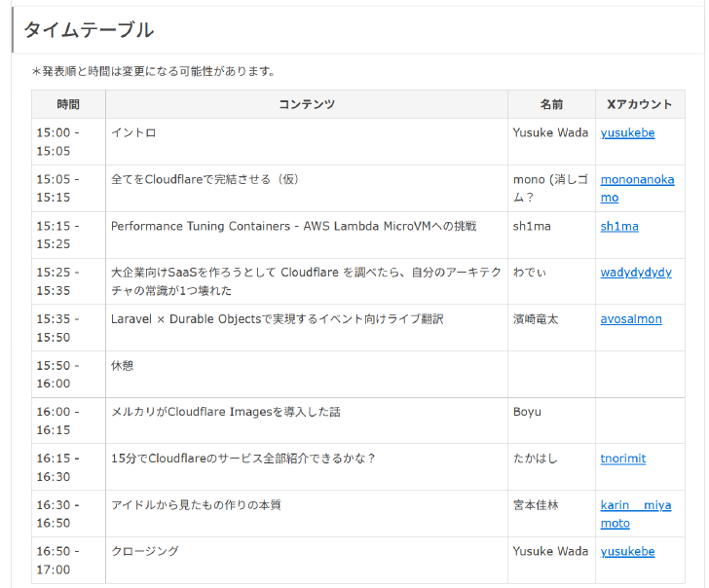Click Yusuke Wada name in the クロージング row
Viewport: 709px width, 588px height.
pos(550,551)
